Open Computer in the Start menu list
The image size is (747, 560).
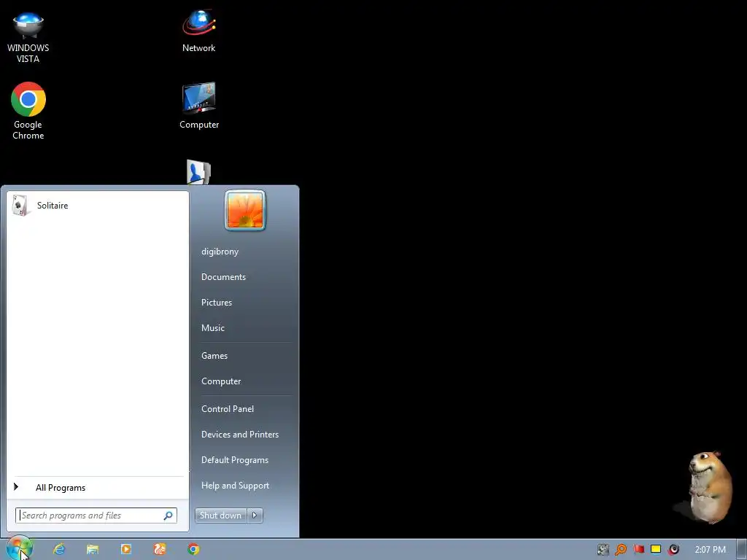point(221,381)
